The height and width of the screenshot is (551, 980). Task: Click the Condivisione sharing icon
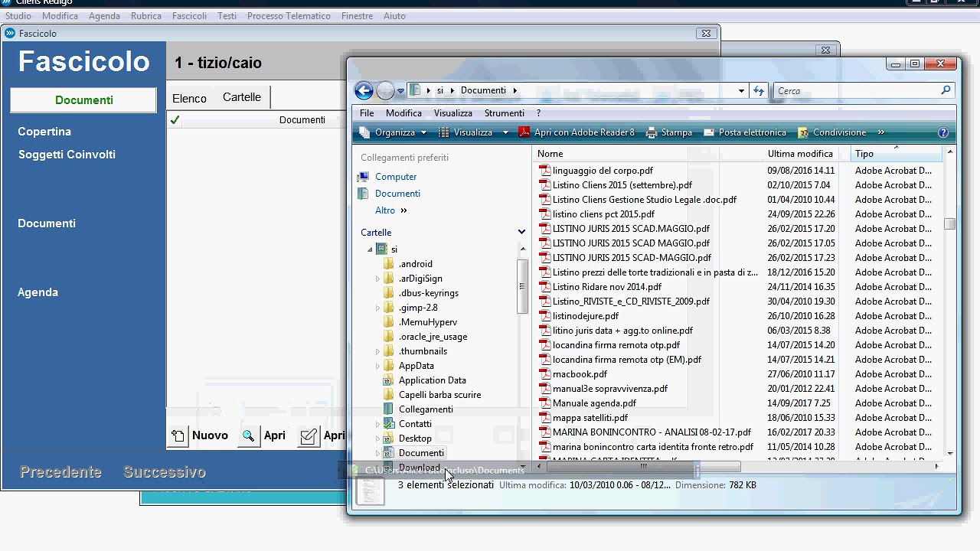[803, 132]
